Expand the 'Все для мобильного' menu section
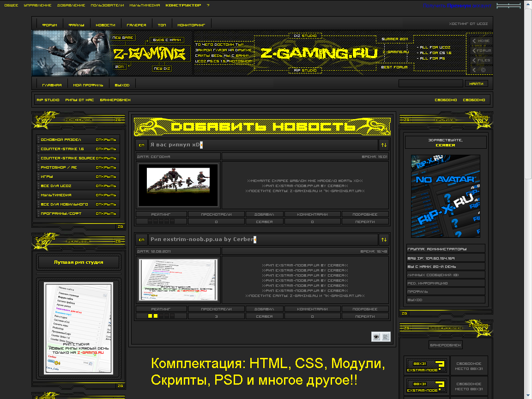532x399 pixels. coord(106,204)
